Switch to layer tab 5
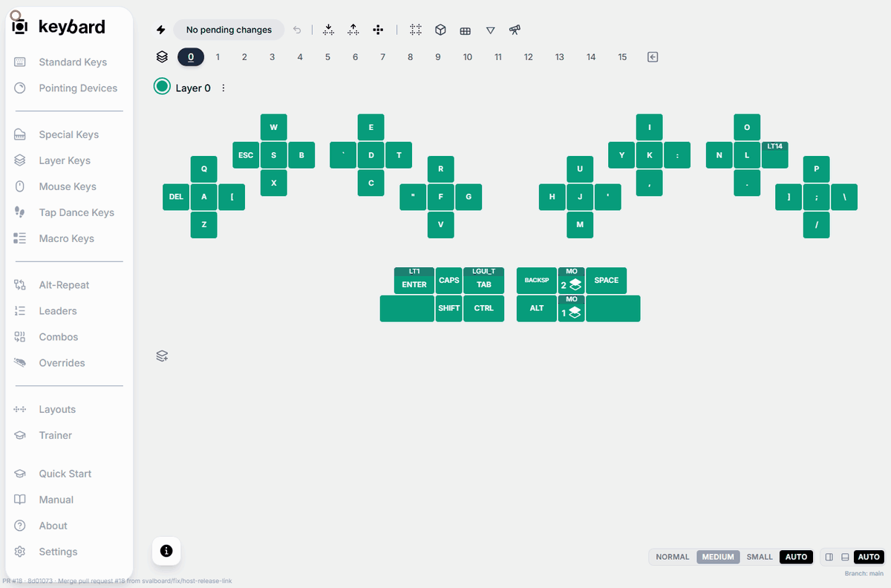This screenshot has width=891, height=588. [327, 56]
